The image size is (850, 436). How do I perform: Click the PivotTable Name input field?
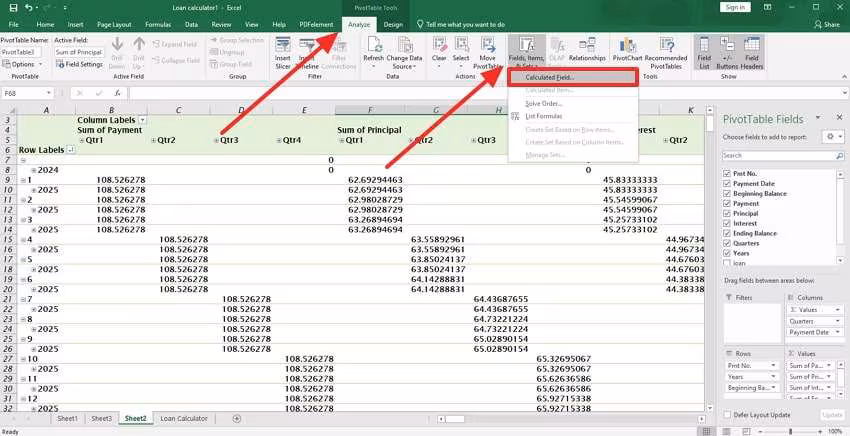tap(21, 52)
